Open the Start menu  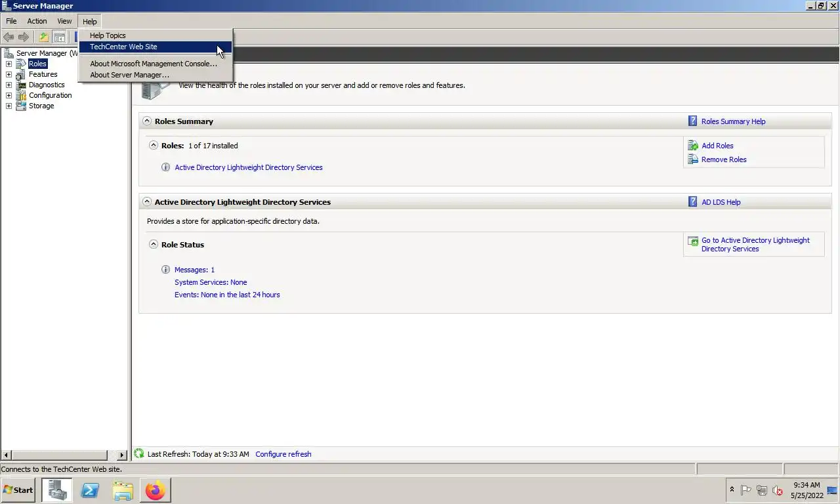(x=18, y=490)
